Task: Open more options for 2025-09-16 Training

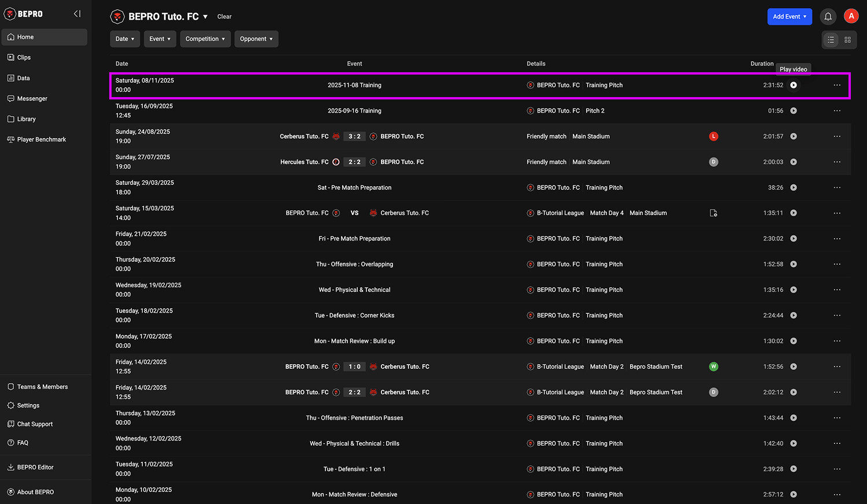Action: 837,111
